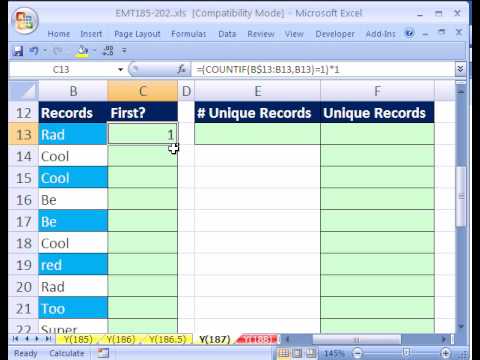Switch to the Y(185) sheet tab
The height and width of the screenshot is (360, 480).
point(78,339)
